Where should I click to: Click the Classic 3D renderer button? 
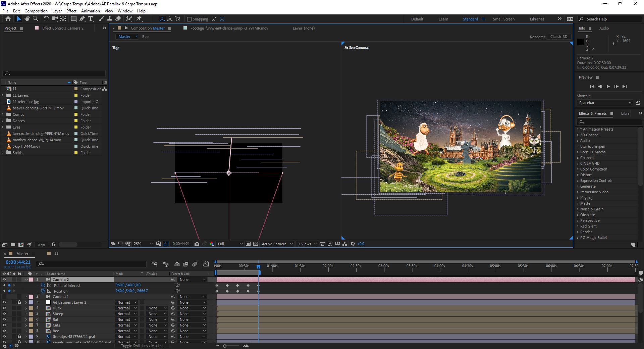(559, 37)
